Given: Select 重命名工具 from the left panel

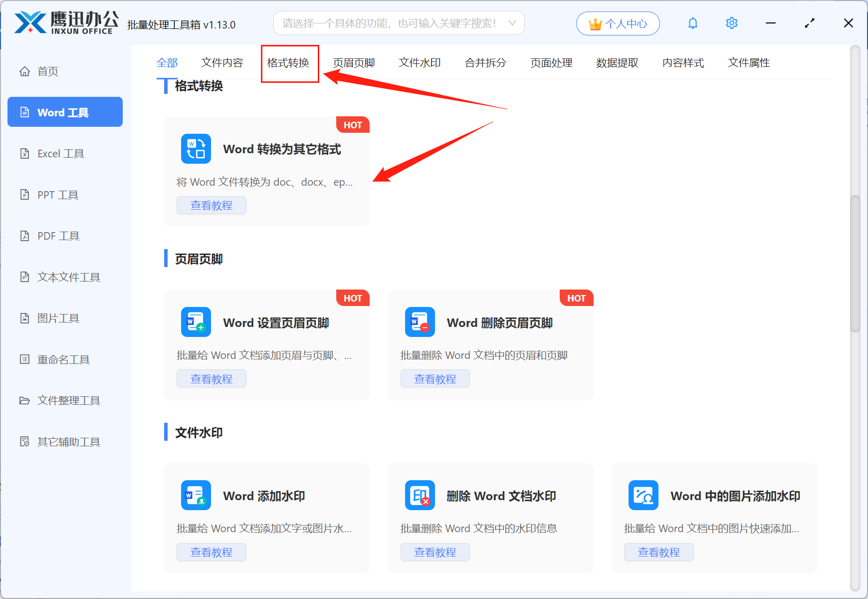Looking at the screenshot, I should (x=62, y=359).
